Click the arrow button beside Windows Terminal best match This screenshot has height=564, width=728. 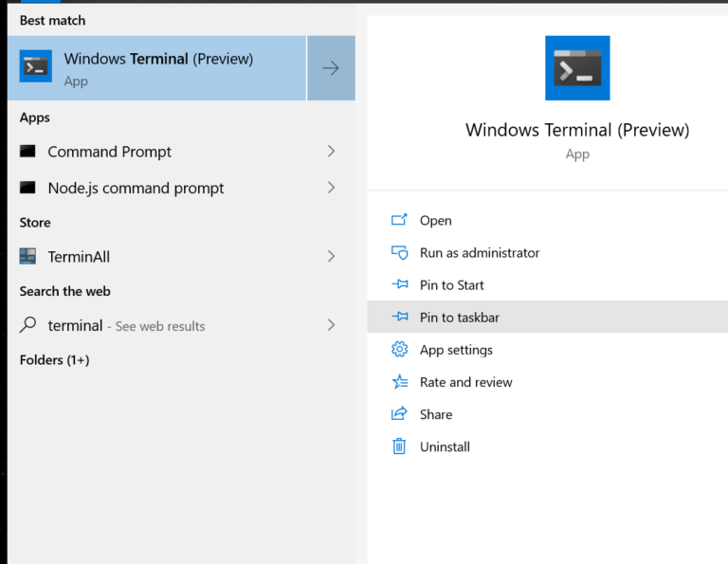tap(331, 68)
